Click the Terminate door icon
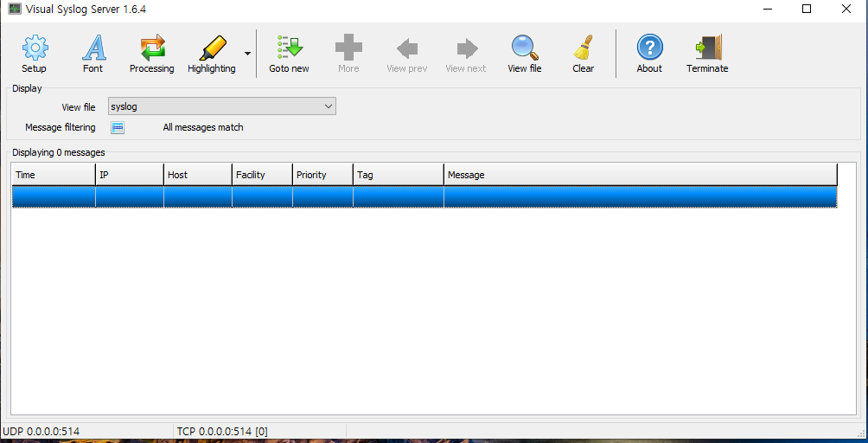This screenshot has height=443, width=868. (708, 48)
